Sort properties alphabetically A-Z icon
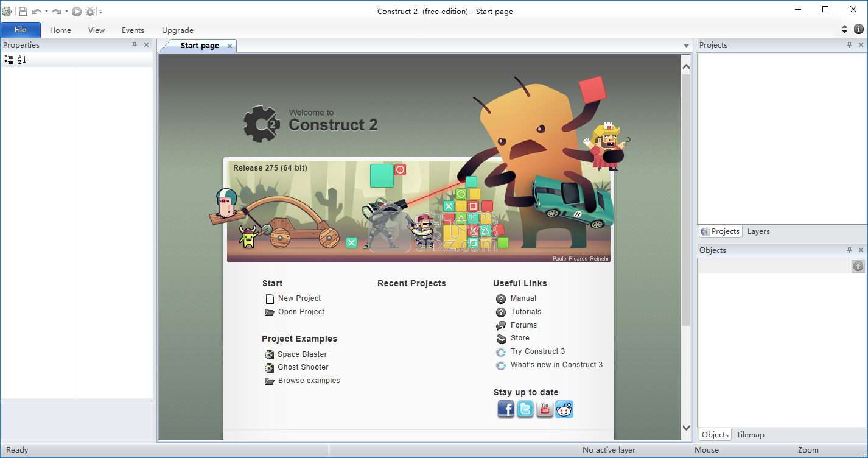The height and width of the screenshot is (458, 868). coord(22,60)
